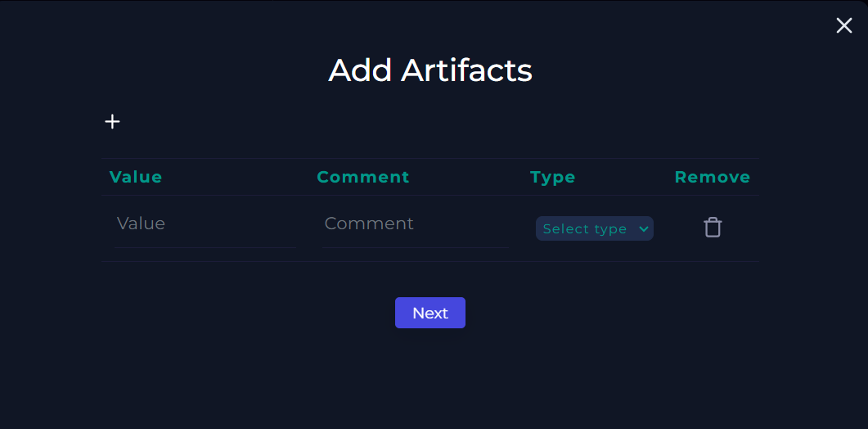Remove the current artifact entry
This screenshot has width=868, height=429.
click(x=713, y=228)
